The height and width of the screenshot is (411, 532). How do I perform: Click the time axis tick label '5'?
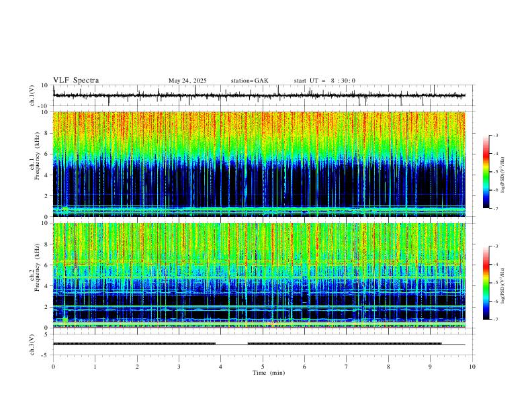point(263,367)
